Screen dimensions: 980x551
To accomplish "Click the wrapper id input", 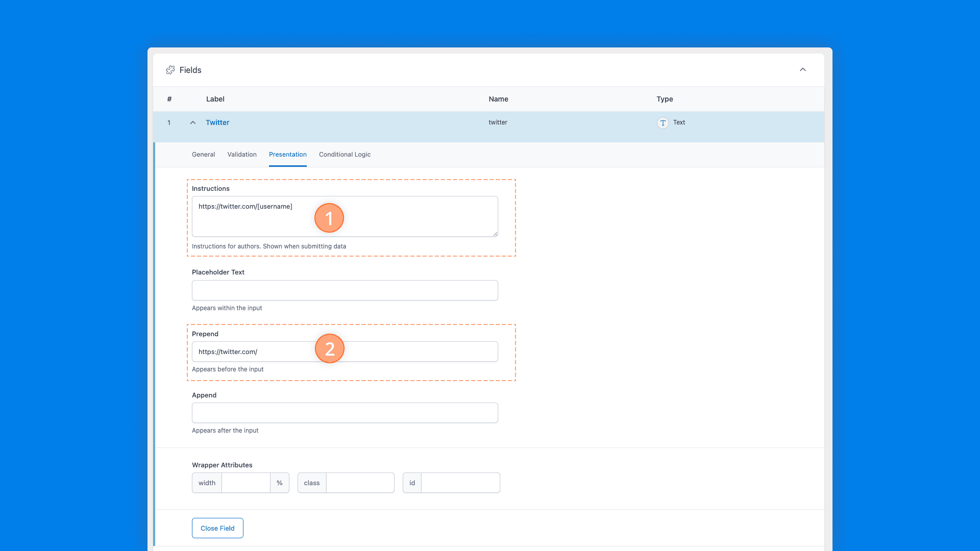I will 460,483.
